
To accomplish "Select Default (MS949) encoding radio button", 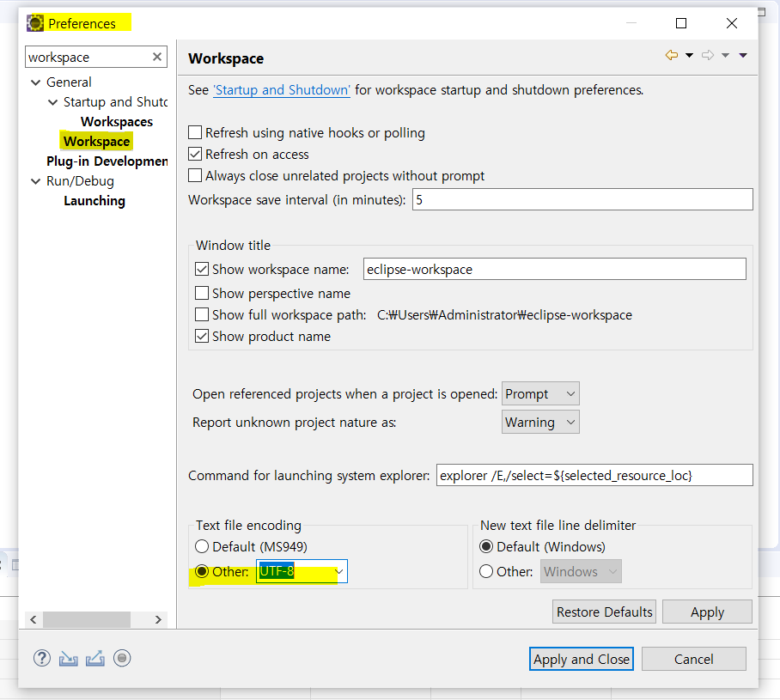I will point(202,546).
